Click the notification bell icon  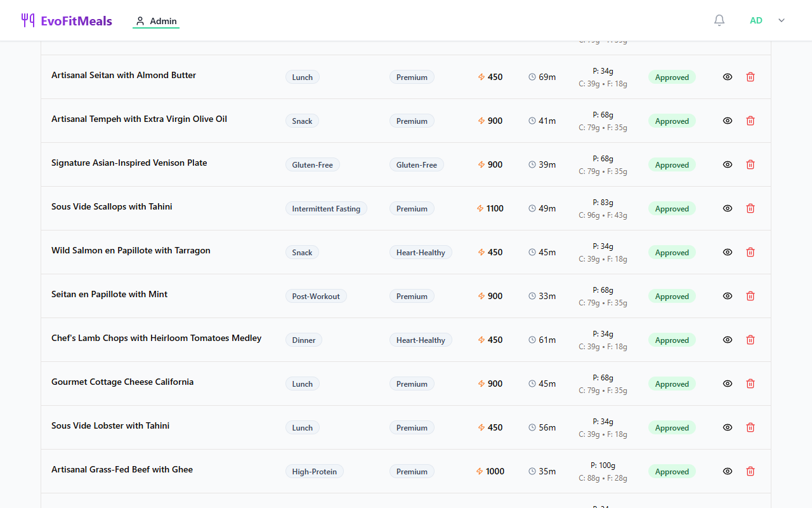tap(719, 20)
